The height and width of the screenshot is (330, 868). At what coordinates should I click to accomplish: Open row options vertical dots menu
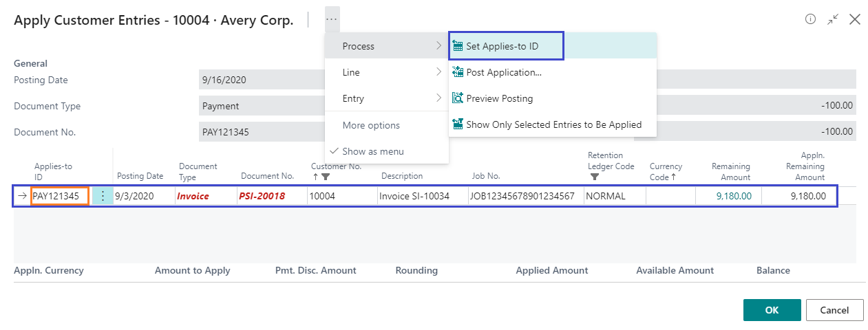tap(103, 196)
